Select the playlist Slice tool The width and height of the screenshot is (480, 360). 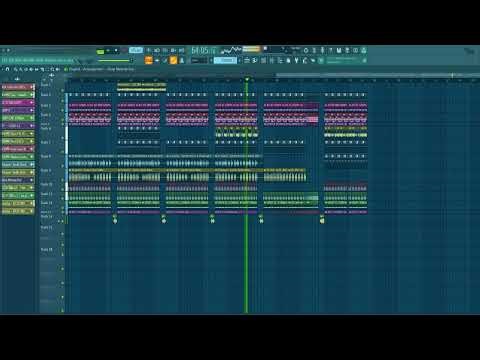42,69
